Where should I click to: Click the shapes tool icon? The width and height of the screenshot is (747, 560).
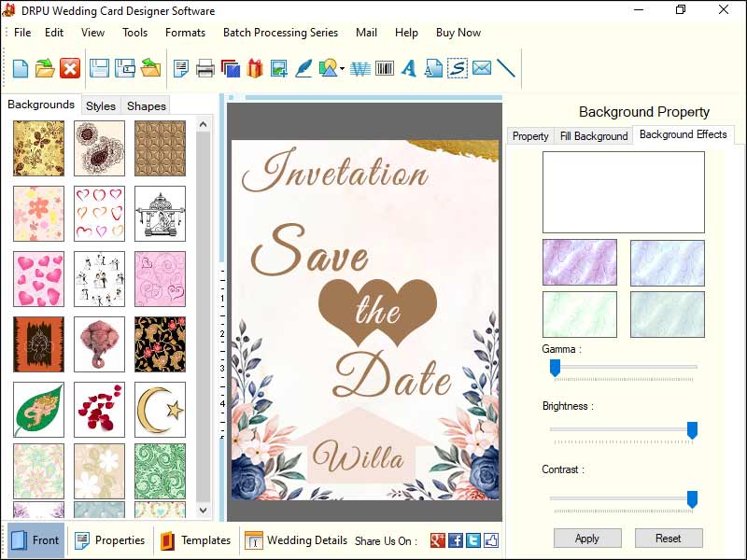tap(329, 68)
